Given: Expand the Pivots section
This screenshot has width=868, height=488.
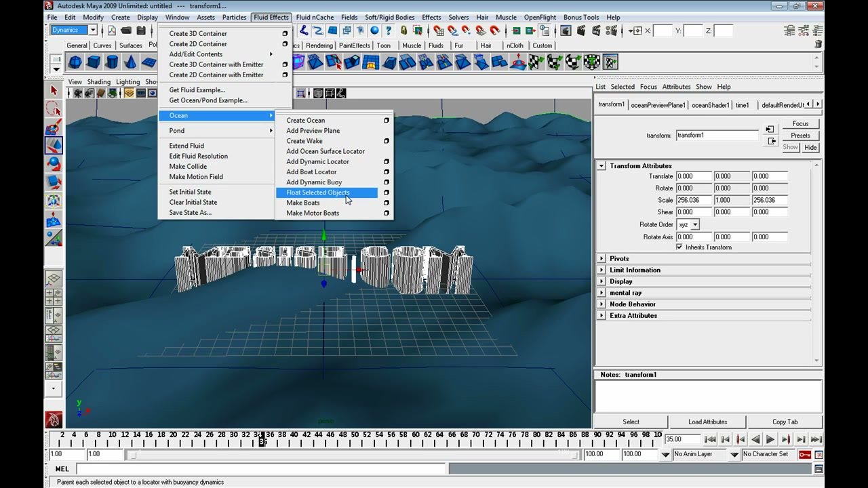Looking at the screenshot, I should click(x=601, y=259).
